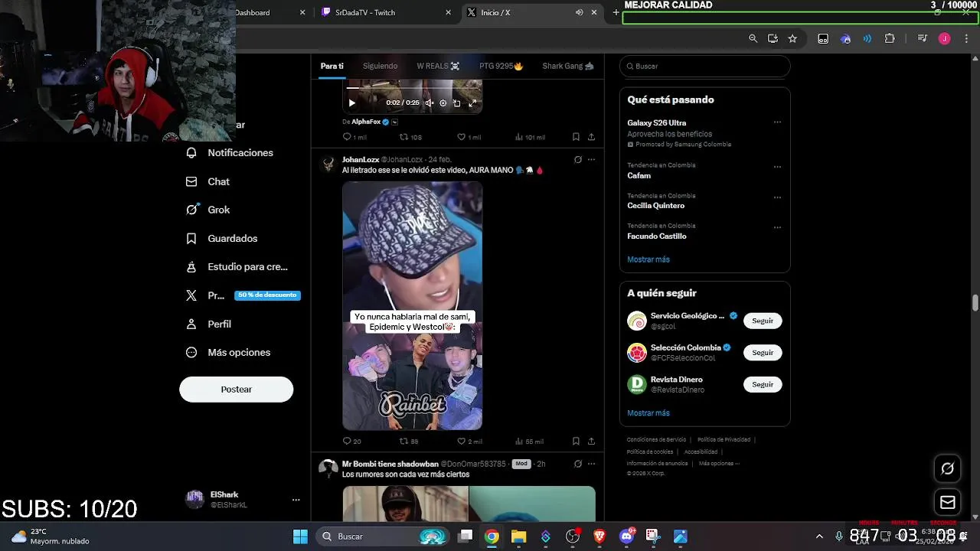Open JohanLozx profile name link
This screenshot has width=980, height=551.
coord(361,160)
